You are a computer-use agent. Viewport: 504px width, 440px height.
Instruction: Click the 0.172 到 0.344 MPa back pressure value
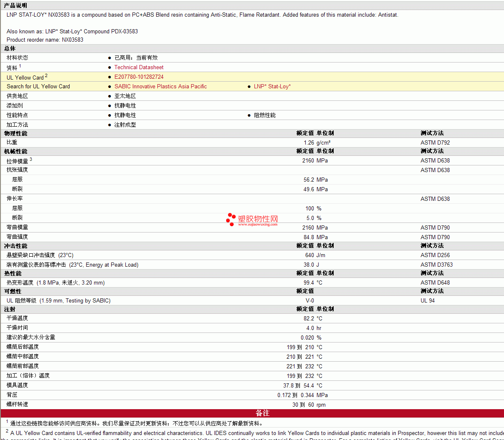pos(302,395)
